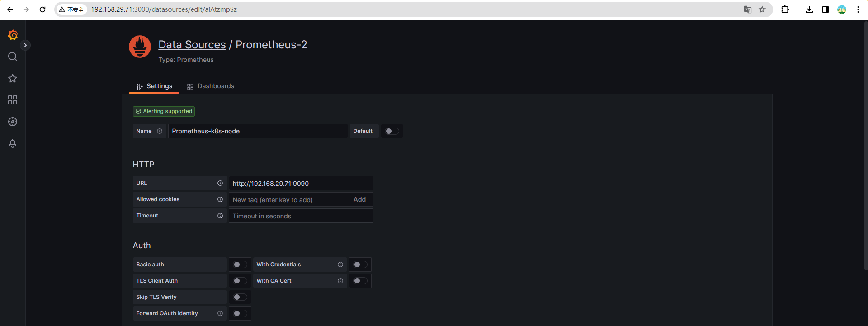Open the browser three-dot menu
Viewport: 868px width, 326px height.
click(x=858, y=9)
